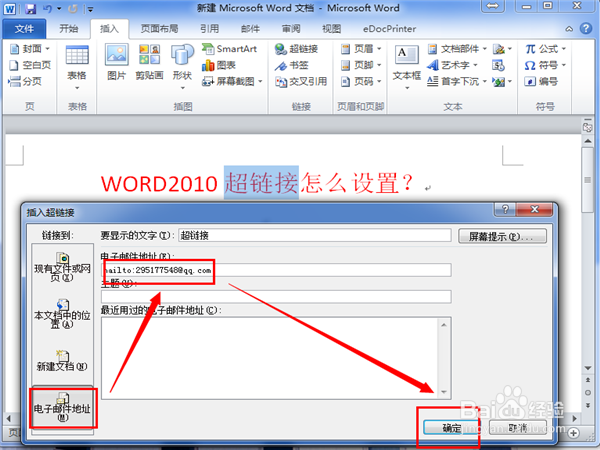Expand the Page Number (页码) dropdown
600x450 pixels.
click(379, 81)
